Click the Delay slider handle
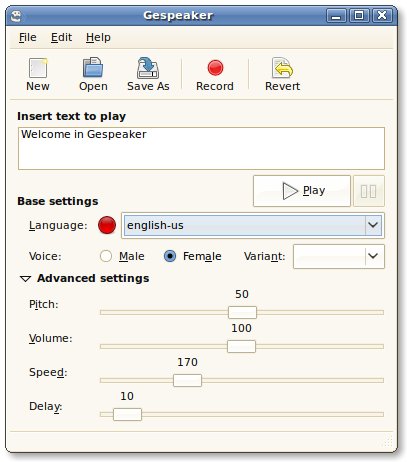 click(127, 414)
